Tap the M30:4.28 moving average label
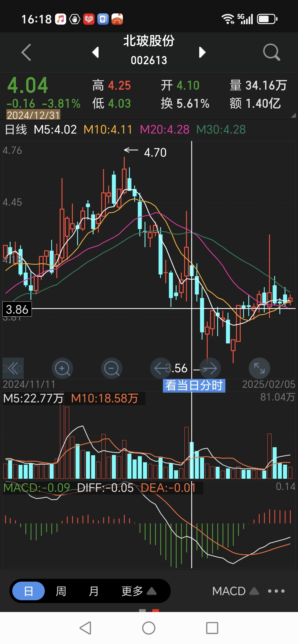 pos(221,129)
